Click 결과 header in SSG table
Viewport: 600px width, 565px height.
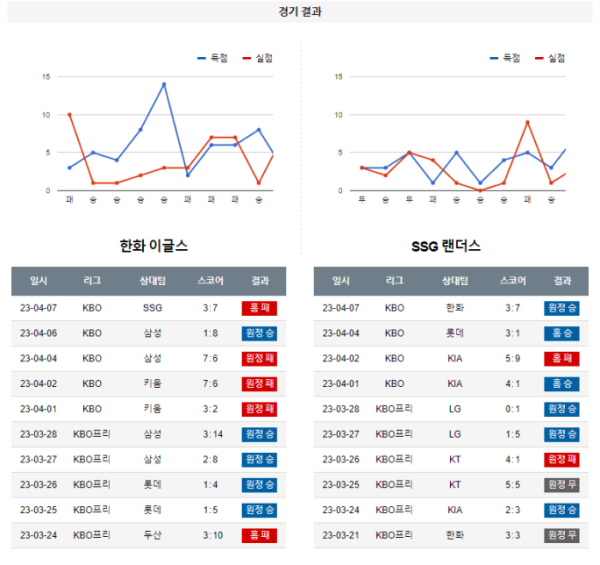point(562,281)
